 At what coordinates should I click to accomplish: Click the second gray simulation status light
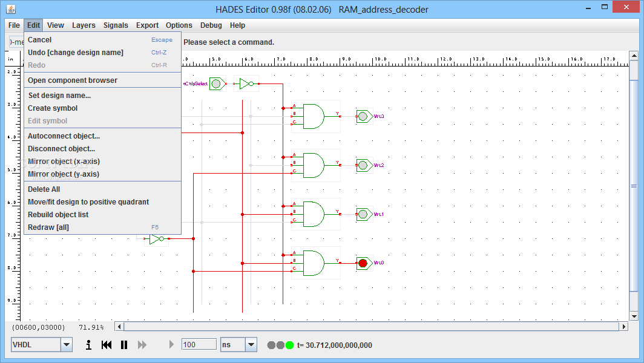pyautogui.click(x=280, y=345)
